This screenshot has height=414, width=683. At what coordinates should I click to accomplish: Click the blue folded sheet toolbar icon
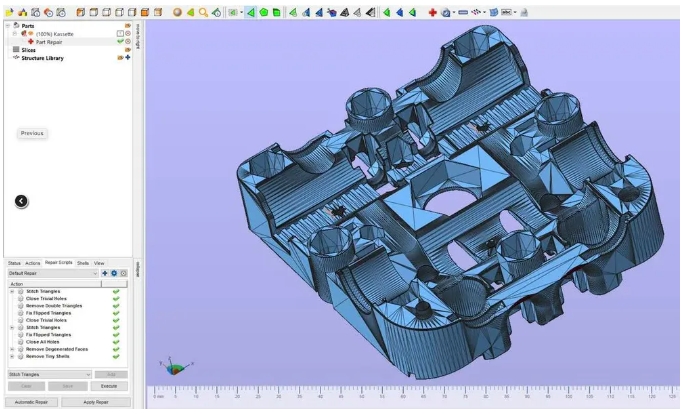tap(494, 12)
